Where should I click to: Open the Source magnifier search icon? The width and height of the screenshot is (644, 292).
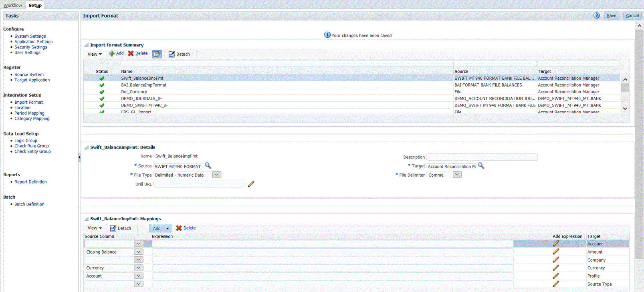click(208, 165)
